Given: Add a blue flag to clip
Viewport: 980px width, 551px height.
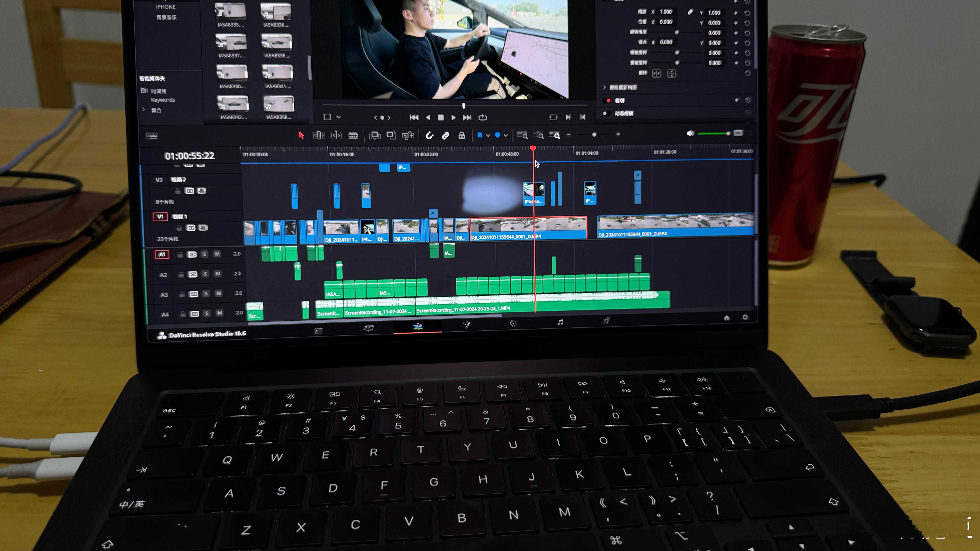Looking at the screenshot, I should pyautogui.click(x=480, y=135).
